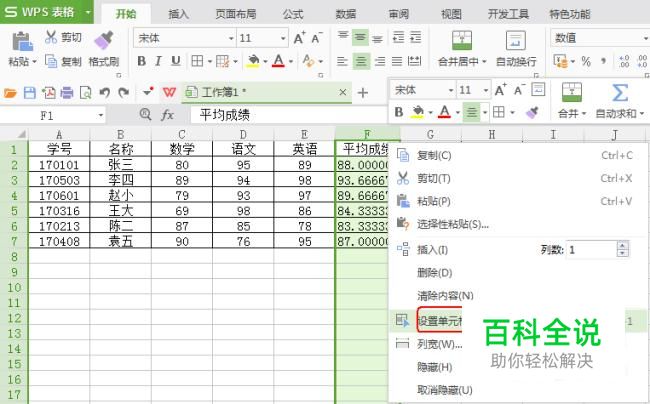The image size is (650, 404).
Task: Click the ribbon fill color bucket
Action: [x=252, y=61]
